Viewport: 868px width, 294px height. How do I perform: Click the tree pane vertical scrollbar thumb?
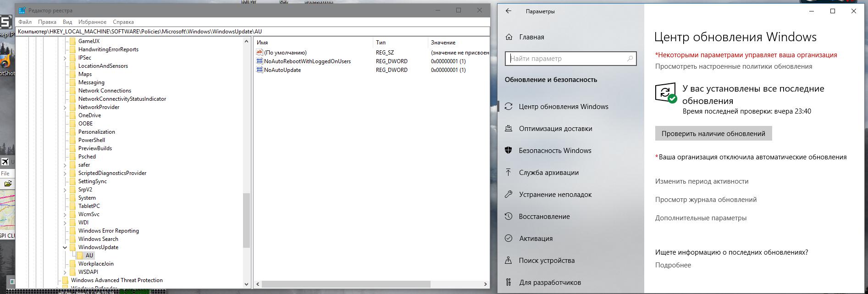246,220
